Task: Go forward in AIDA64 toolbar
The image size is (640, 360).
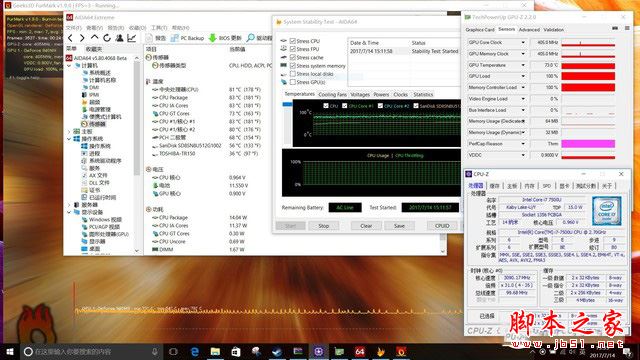Action: pyautogui.click(x=82, y=38)
